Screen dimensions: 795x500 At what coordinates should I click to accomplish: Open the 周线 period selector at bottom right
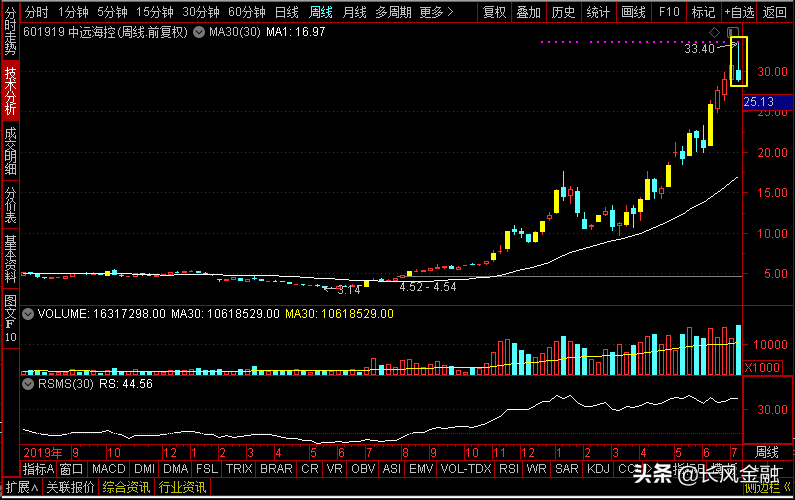[767, 452]
